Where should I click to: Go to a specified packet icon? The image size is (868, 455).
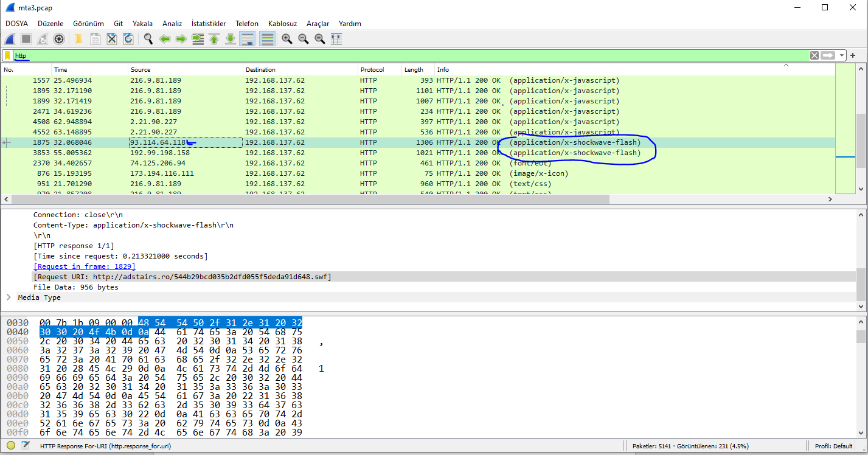point(198,39)
